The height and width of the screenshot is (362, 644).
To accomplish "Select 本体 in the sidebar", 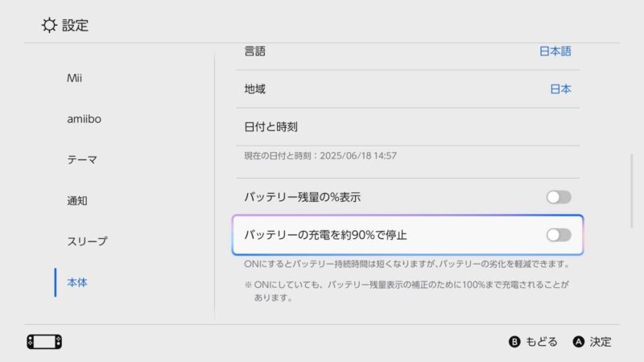I will click(77, 282).
